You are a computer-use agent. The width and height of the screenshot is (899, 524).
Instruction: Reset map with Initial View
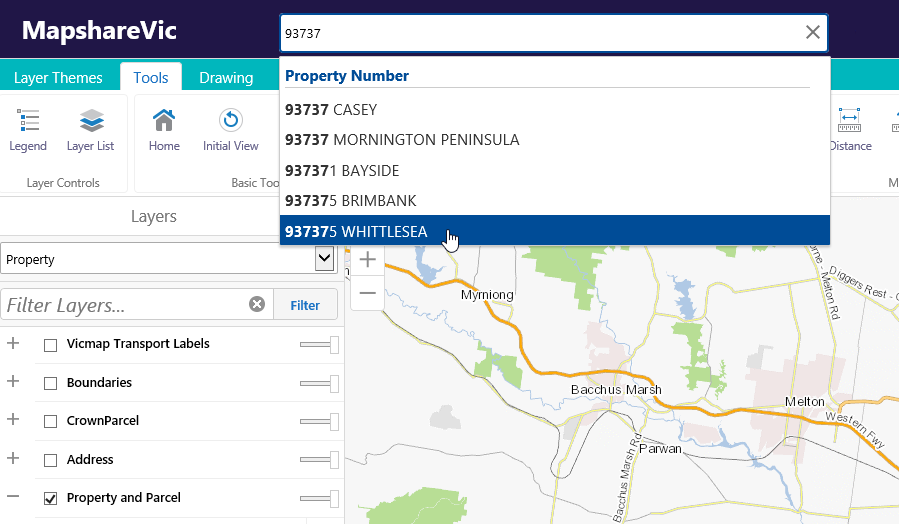pyautogui.click(x=230, y=130)
